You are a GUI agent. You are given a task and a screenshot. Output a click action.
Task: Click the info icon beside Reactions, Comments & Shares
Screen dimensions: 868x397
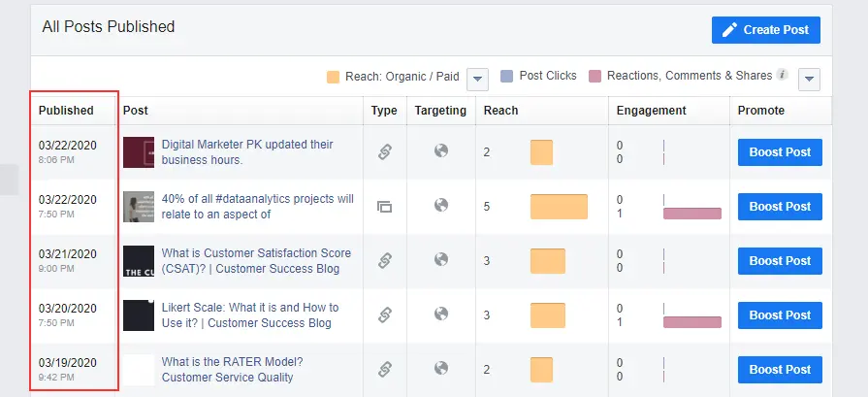point(783,76)
